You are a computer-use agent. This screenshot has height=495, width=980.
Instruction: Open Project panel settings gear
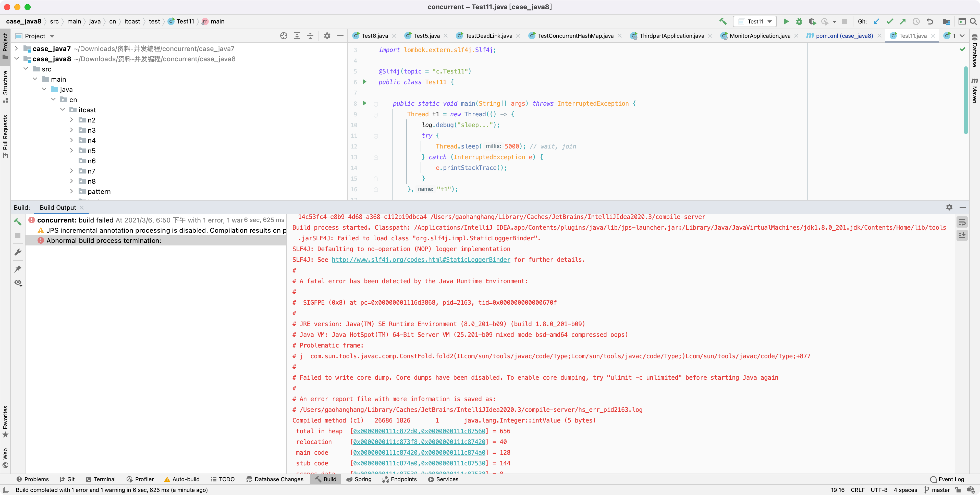point(327,36)
